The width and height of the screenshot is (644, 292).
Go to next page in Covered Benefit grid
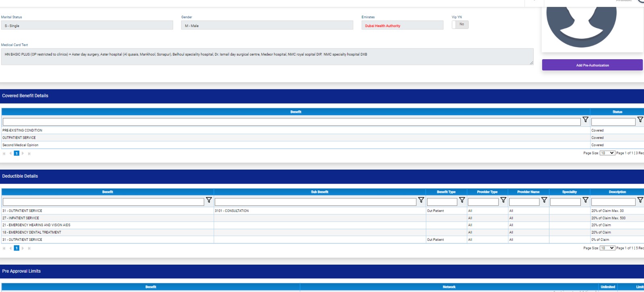(x=23, y=153)
